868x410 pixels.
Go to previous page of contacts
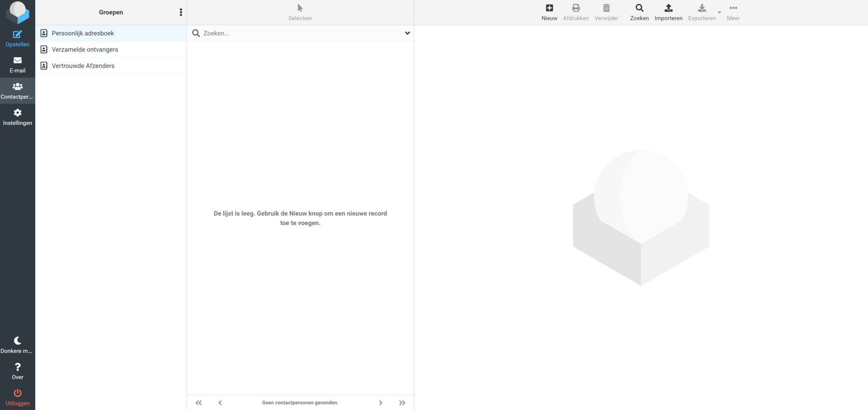(220, 403)
